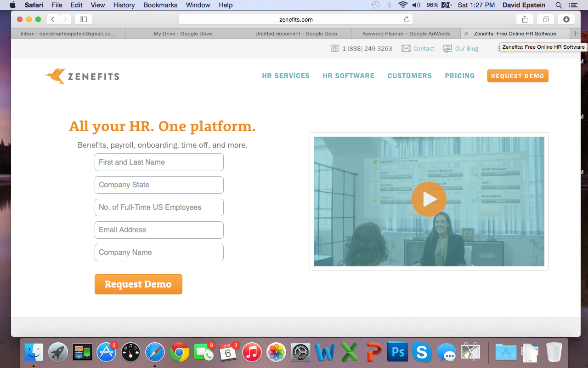Click the phone icon by the number

[x=335, y=48]
